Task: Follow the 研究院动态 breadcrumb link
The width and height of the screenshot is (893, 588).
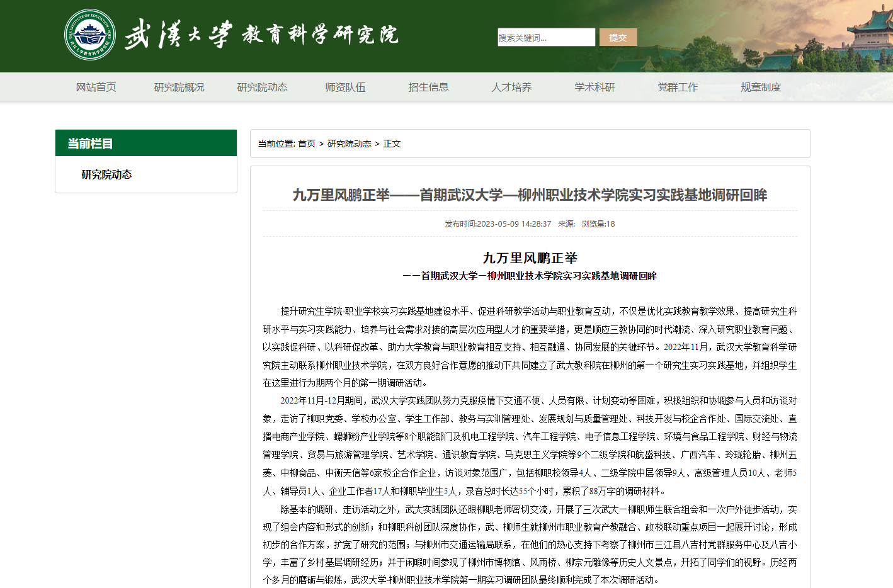Action: point(349,144)
